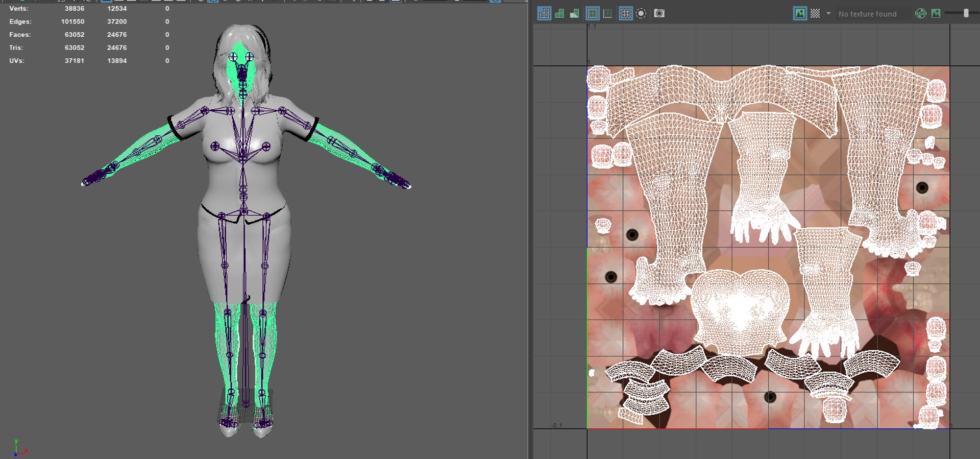
Task: Enable wireframe UV shell display
Action: pos(545,13)
